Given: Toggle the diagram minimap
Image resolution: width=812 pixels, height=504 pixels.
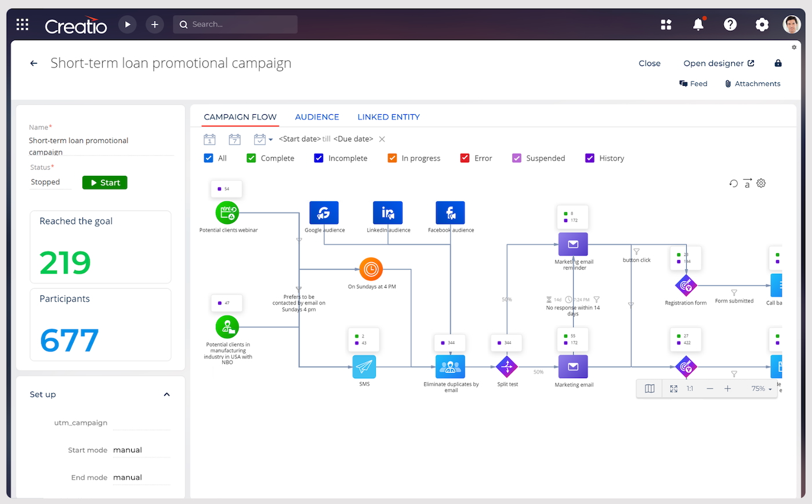Looking at the screenshot, I should coord(650,389).
